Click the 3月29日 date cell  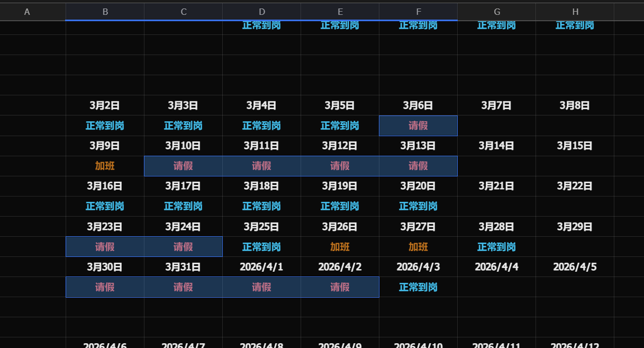point(575,227)
